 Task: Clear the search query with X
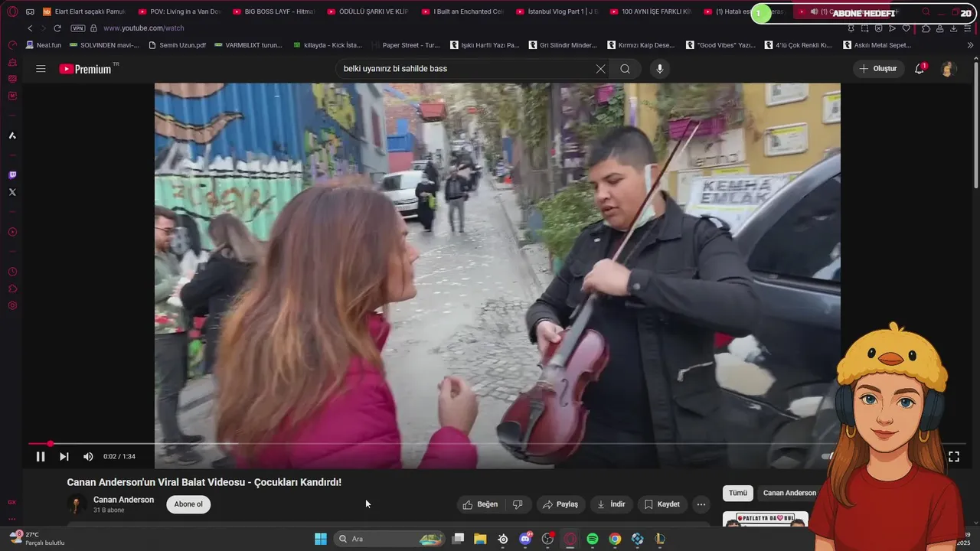(x=600, y=69)
